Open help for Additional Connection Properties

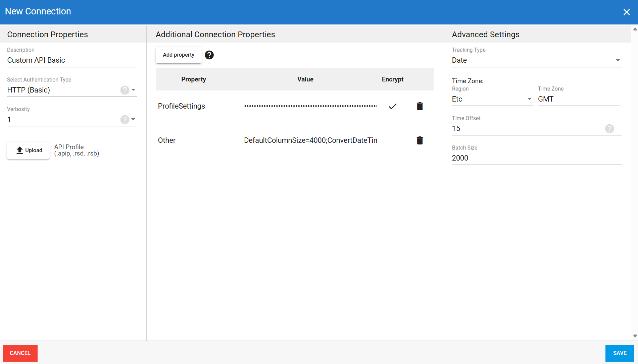pos(209,55)
